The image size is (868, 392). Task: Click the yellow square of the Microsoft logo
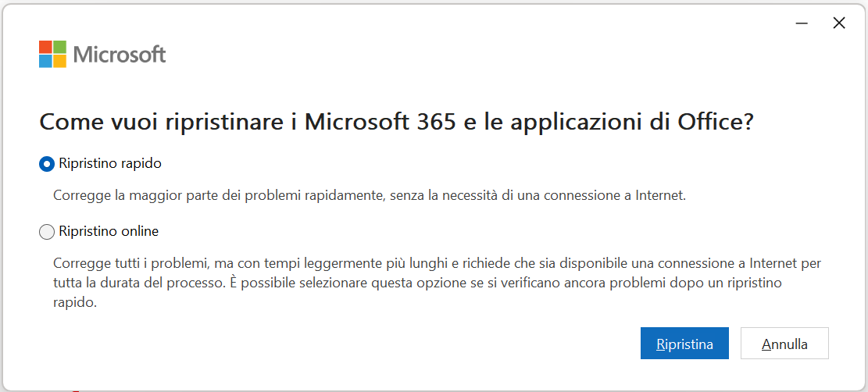point(60,62)
